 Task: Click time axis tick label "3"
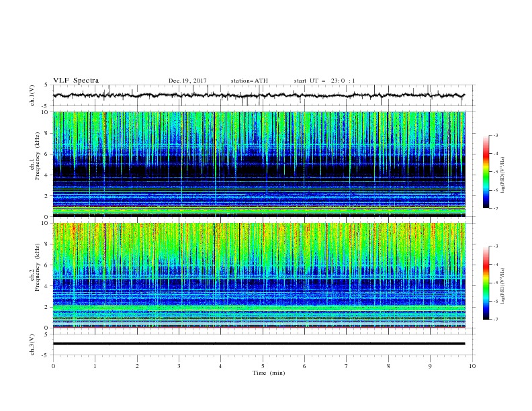(x=179, y=366)
